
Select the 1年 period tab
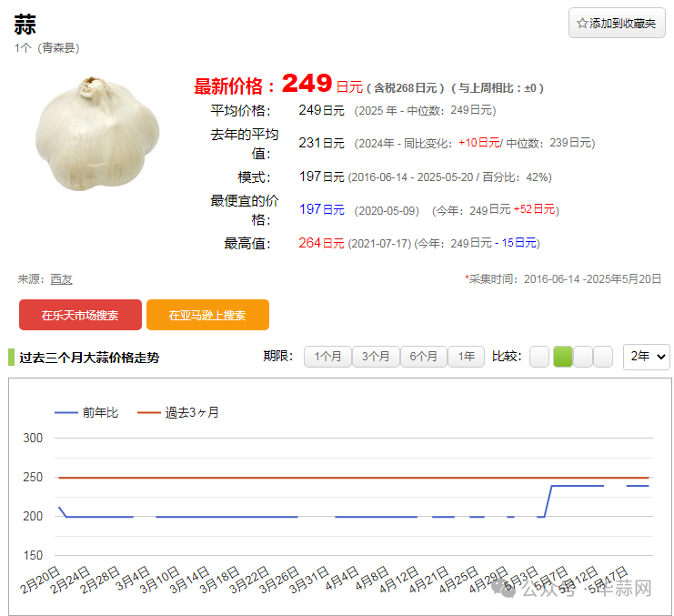pyautogui.click(x=466, y=357)
